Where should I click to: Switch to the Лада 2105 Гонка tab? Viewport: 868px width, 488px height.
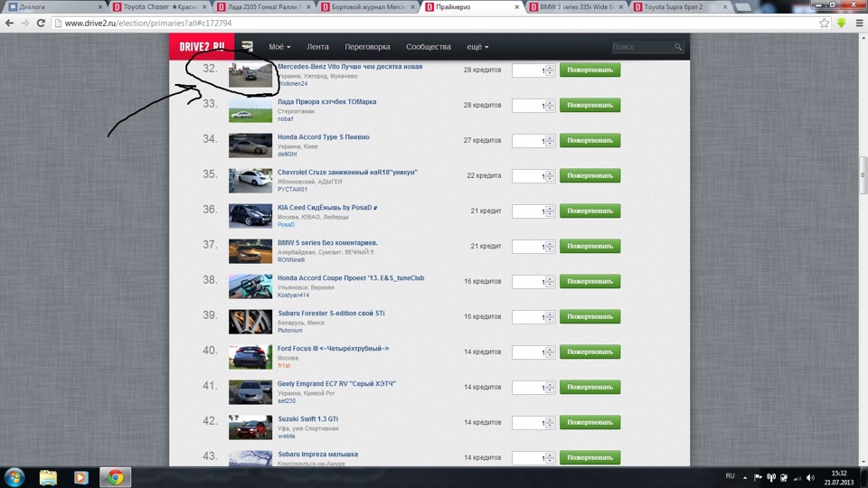(263, 7)
